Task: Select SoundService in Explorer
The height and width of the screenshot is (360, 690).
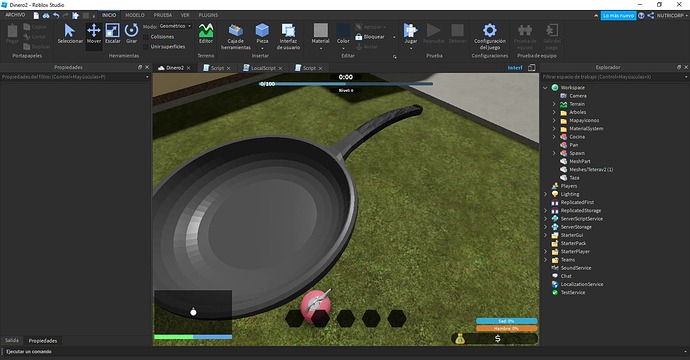Action: click(x=576, y=268)
